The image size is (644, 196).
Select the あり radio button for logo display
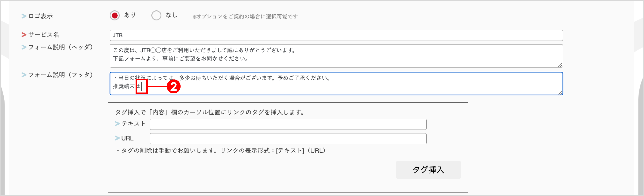click(x=115, y=15)
